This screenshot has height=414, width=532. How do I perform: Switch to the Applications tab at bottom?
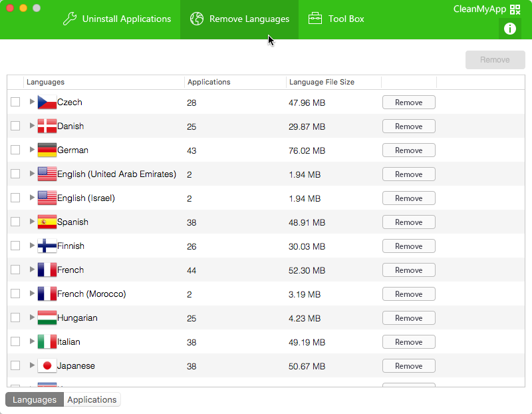(x=92, y=399)
